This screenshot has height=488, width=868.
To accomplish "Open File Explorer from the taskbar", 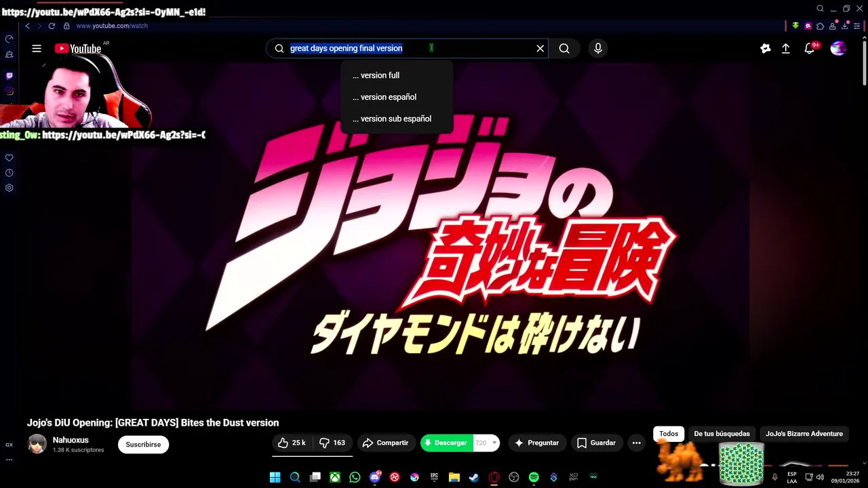I will (x=454, y=477).
